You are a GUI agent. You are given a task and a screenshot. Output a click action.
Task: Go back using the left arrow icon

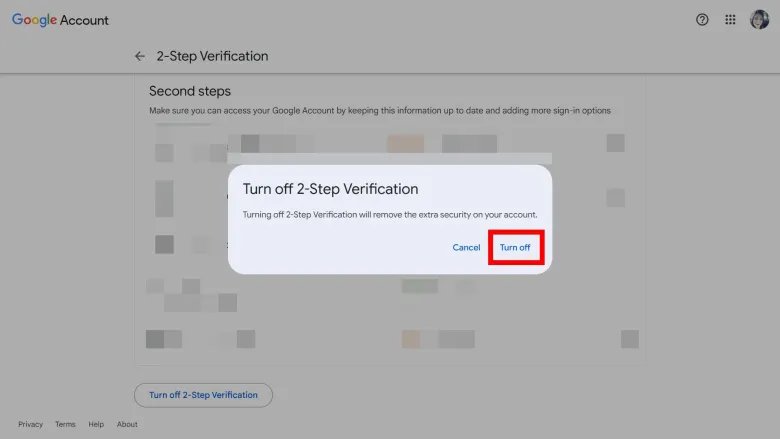coord(140,56)
